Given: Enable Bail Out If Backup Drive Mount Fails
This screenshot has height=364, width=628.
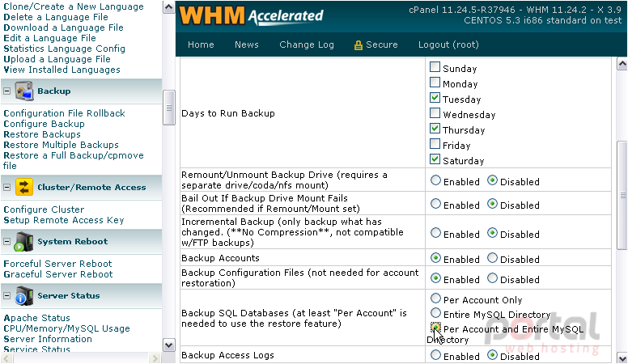Looking at the screenshot, I should coord(435,204).
